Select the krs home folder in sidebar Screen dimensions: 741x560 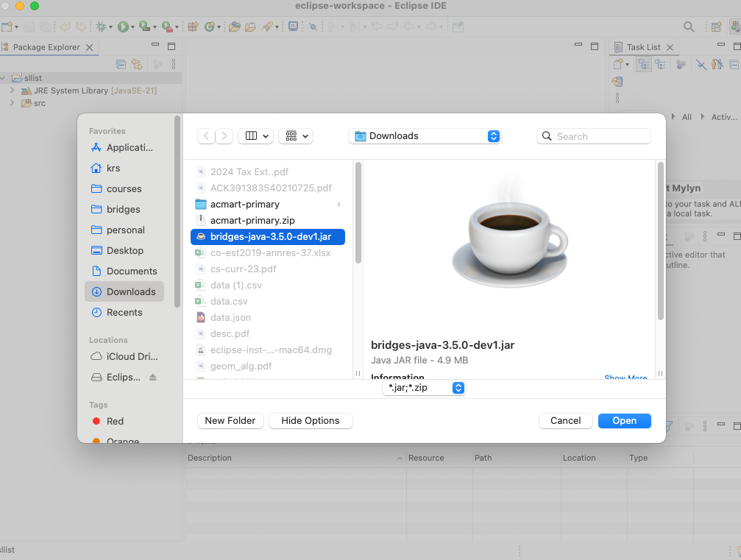[125, 169]
